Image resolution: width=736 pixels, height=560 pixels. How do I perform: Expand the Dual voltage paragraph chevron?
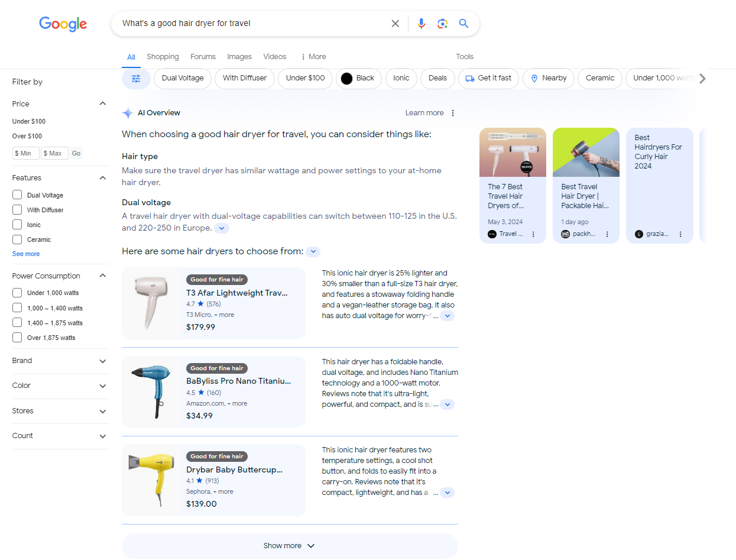(x=221, y=228)
